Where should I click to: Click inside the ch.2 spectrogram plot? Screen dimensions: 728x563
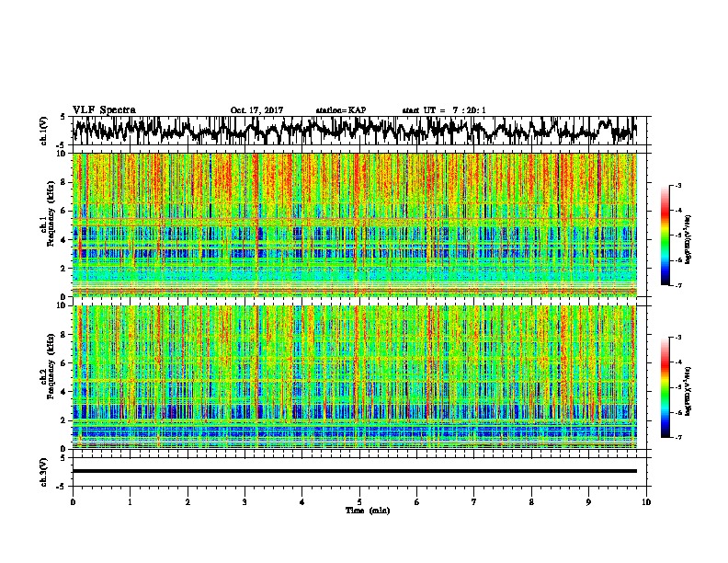click(355, 377)
